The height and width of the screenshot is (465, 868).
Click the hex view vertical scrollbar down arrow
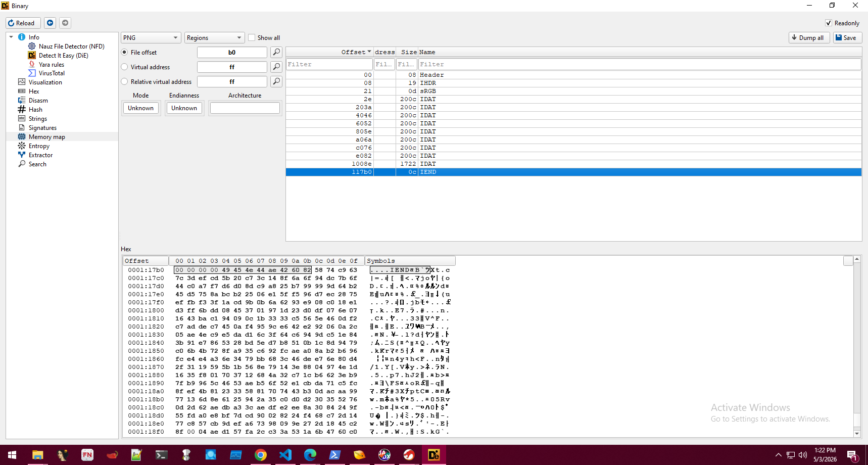(x=857, y=434)
